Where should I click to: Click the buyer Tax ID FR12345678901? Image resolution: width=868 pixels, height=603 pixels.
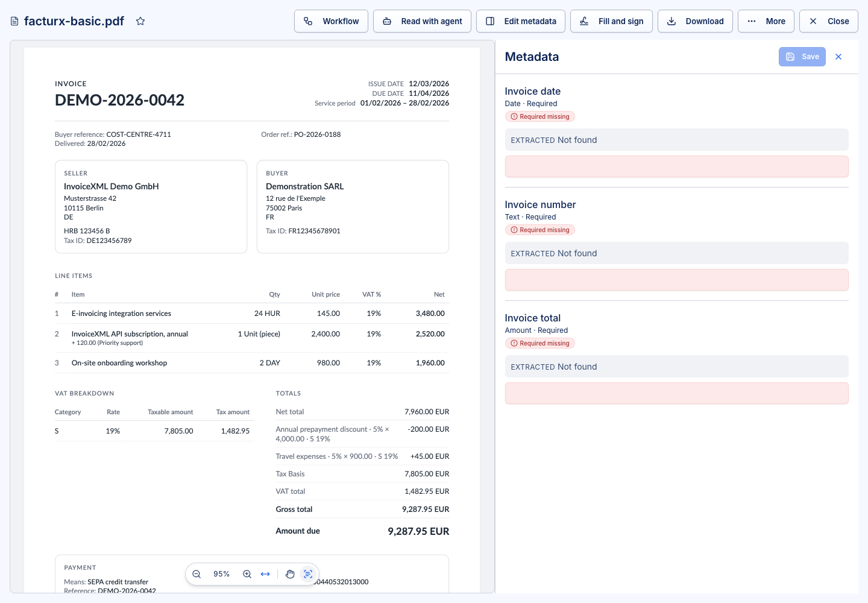[315, 231]
